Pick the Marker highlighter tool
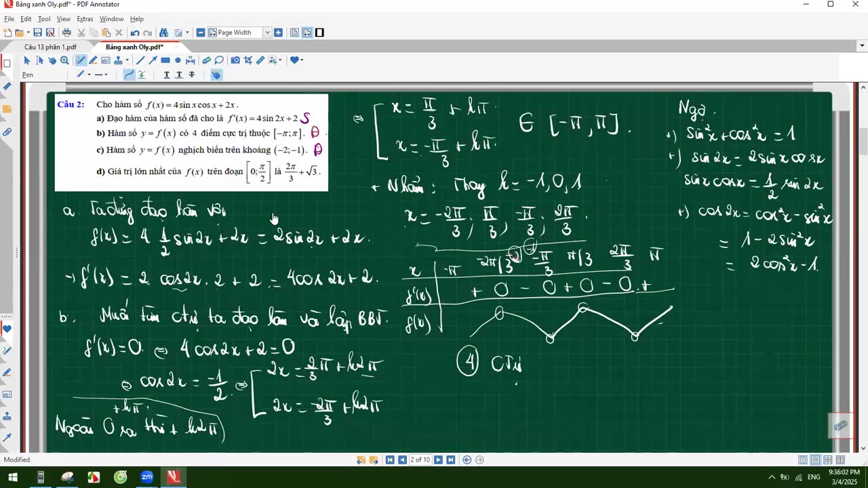 [93, 60]
